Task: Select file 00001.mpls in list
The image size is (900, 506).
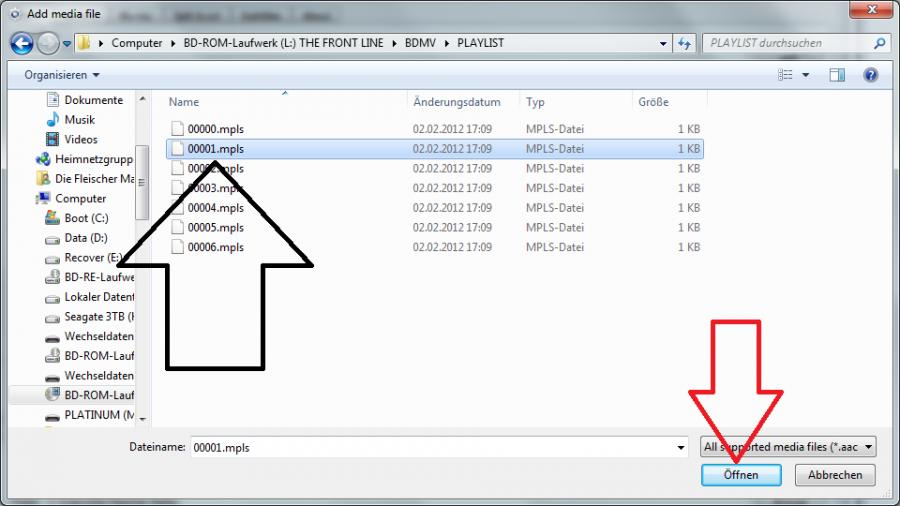Action: pos(435,149)
